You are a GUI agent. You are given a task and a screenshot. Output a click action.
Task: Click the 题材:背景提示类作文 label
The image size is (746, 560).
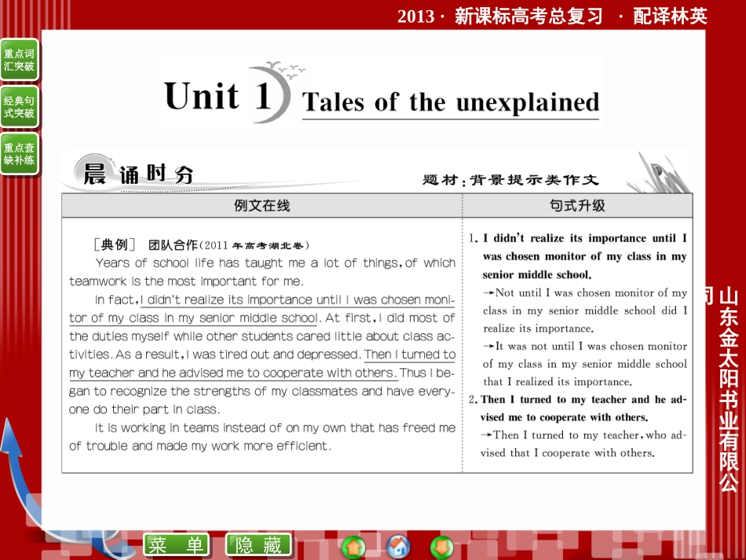click(510, 180)
